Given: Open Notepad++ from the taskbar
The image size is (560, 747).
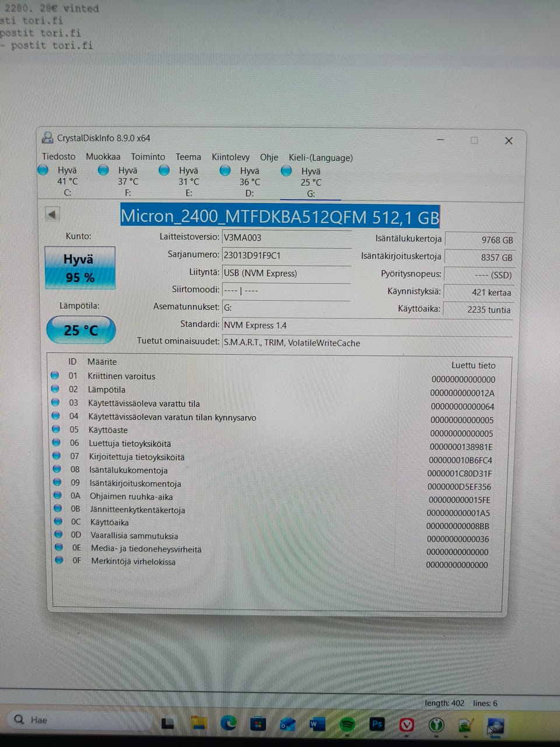Looking at the screenshot, I should (465, 725).
